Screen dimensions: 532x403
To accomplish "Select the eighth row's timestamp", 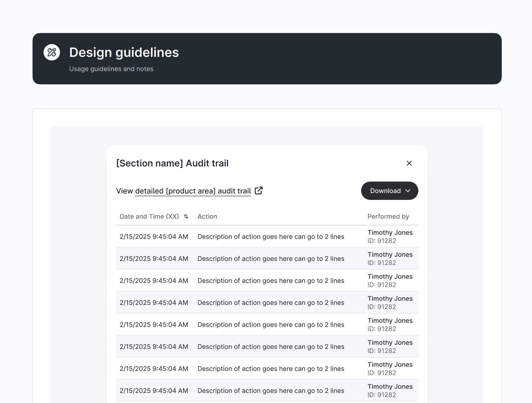I will tap(154, 390).
